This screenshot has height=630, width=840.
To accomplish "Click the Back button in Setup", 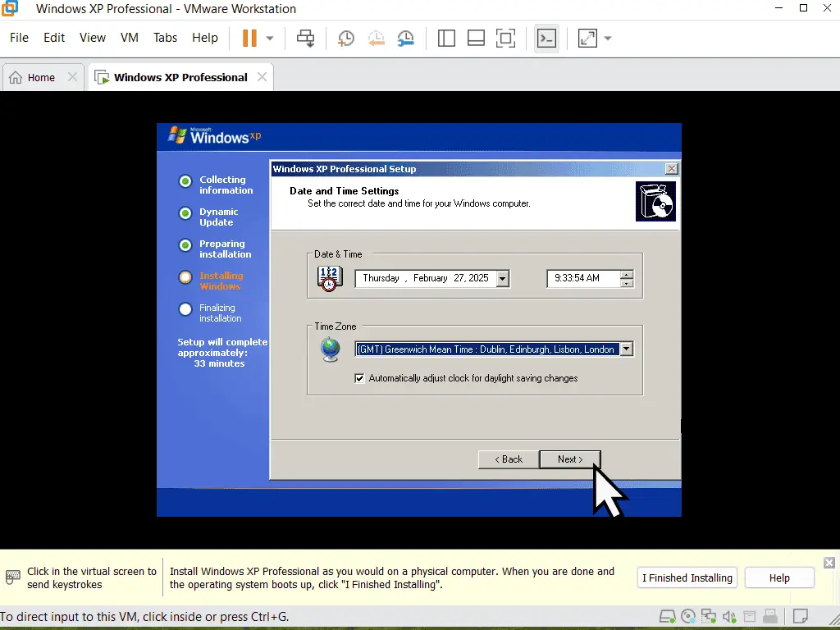I will pyautogui.click(x=509, y=459).
